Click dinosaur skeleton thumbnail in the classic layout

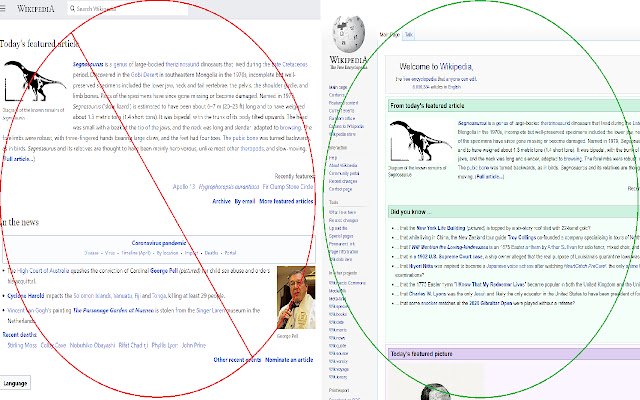click(420, 141)
